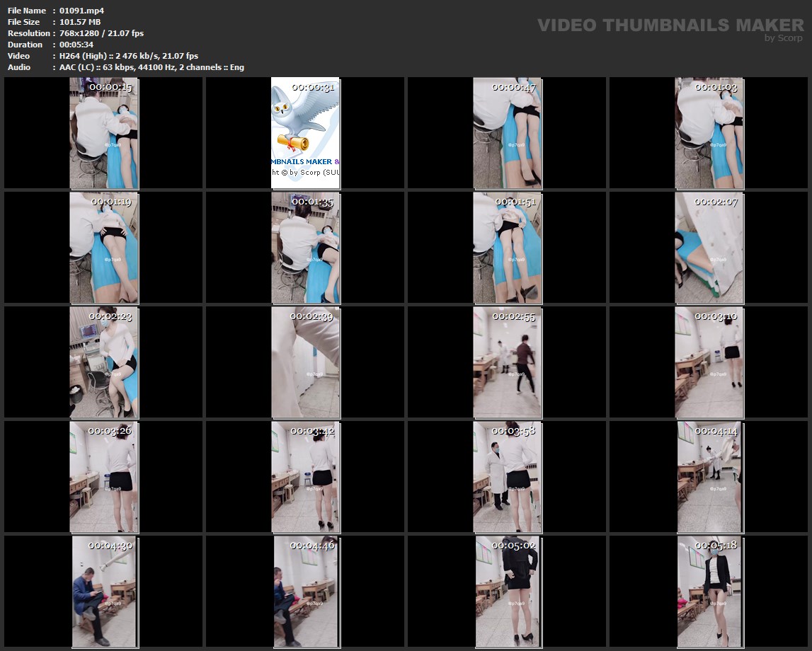Click the Duration value 00:05:34

[x=78, y=45]
